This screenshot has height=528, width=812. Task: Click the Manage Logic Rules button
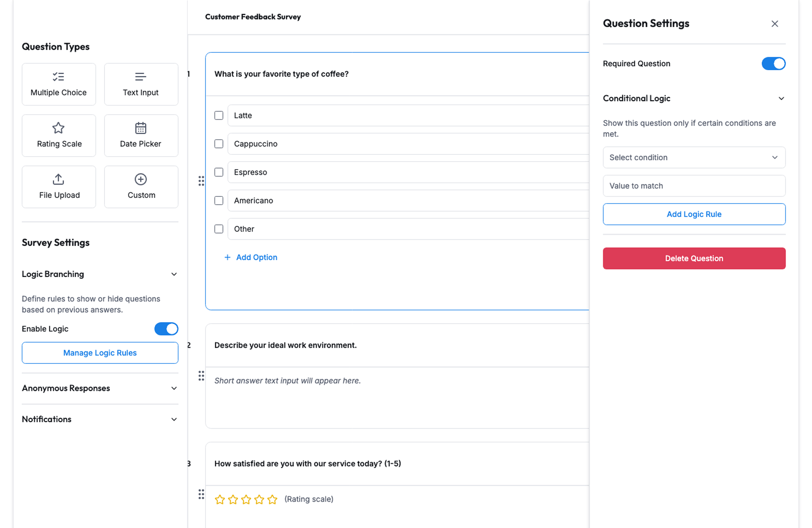(x=100, y=353)
